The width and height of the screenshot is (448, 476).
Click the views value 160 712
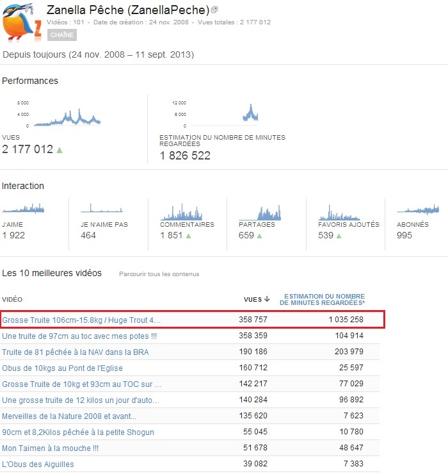253,368
